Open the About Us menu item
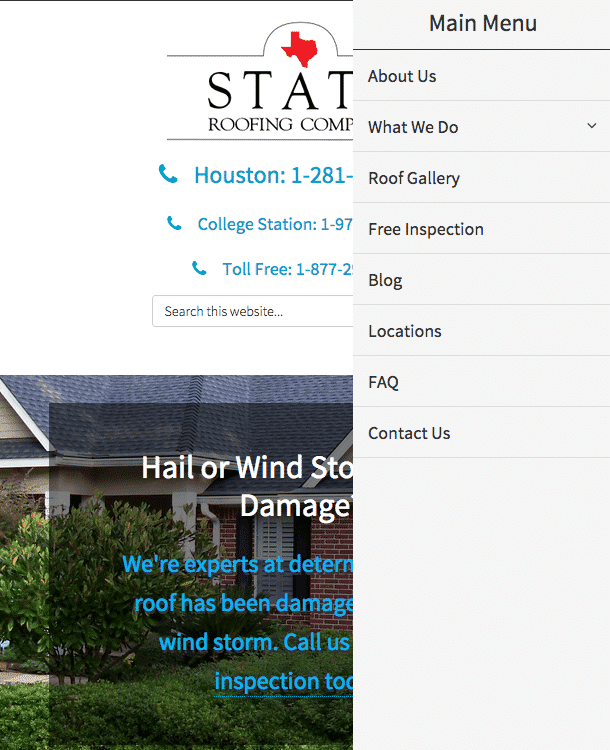This screenshot has width=610, height=750. (x=402, y=76)
